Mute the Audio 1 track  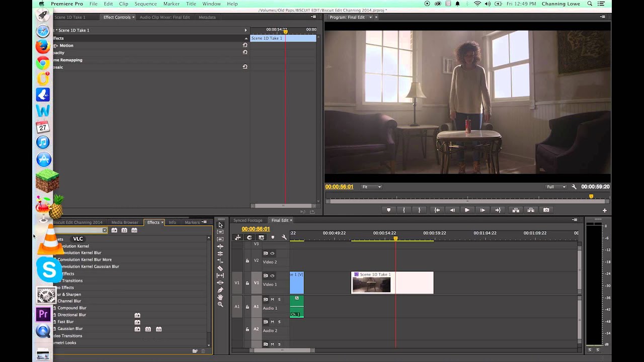tap(272, 300)
